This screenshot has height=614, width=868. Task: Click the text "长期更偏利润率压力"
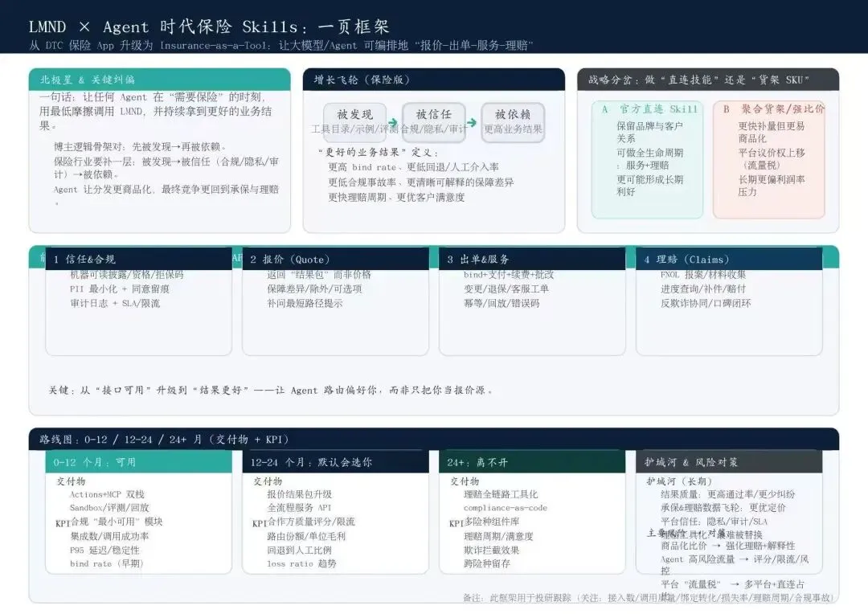click(771, 186)
